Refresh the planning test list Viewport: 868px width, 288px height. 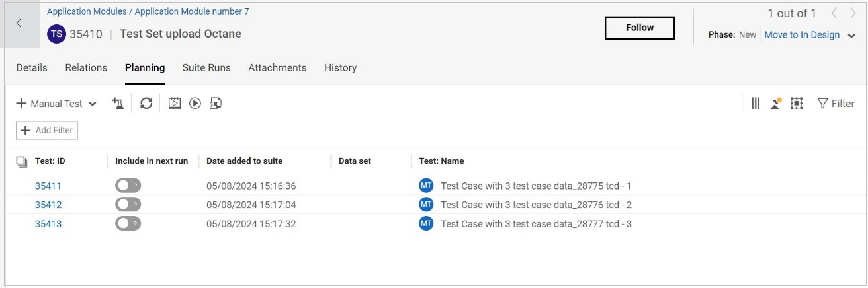click(146, 103)
